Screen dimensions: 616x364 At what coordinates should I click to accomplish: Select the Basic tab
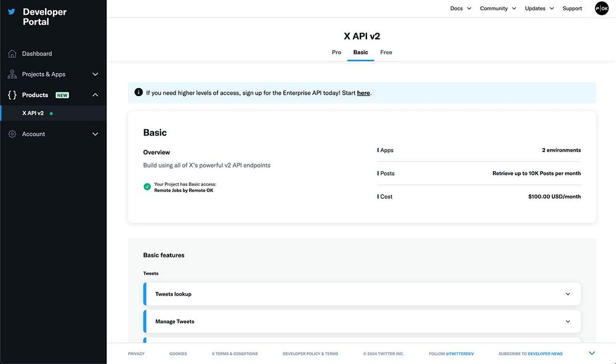pos(360,52)
